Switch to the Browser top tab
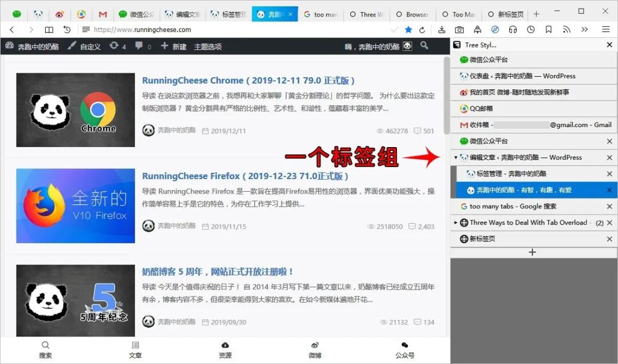Viewport: 618px width, 364px height. click(413, 14)
